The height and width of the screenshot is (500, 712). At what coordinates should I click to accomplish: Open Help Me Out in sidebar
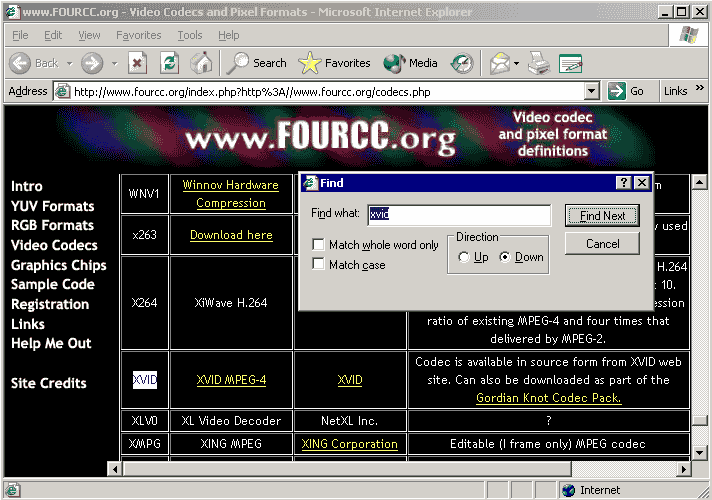[51, 343]
